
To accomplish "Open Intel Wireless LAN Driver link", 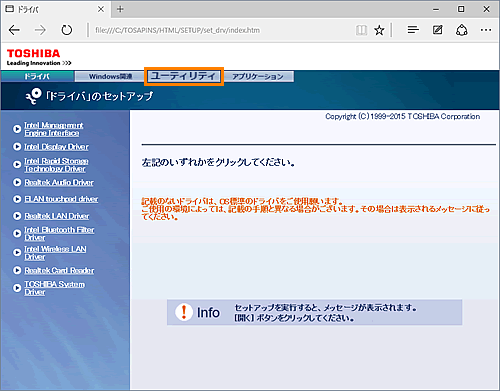I will tap(55, 253).
